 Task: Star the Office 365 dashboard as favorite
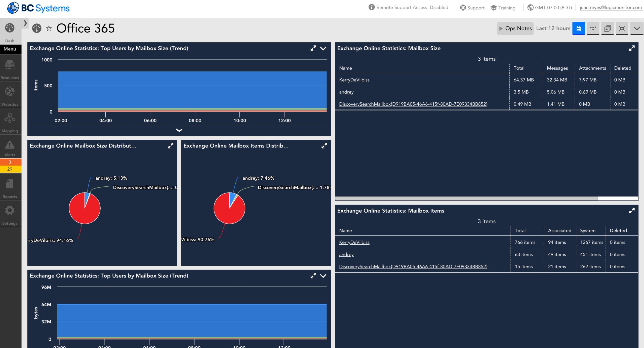point(49,28)
